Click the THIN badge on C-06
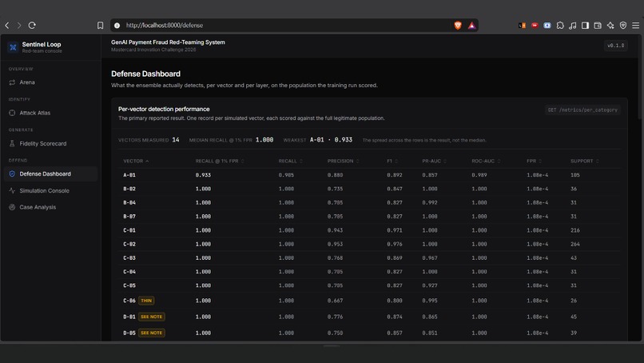 [146, 301]
